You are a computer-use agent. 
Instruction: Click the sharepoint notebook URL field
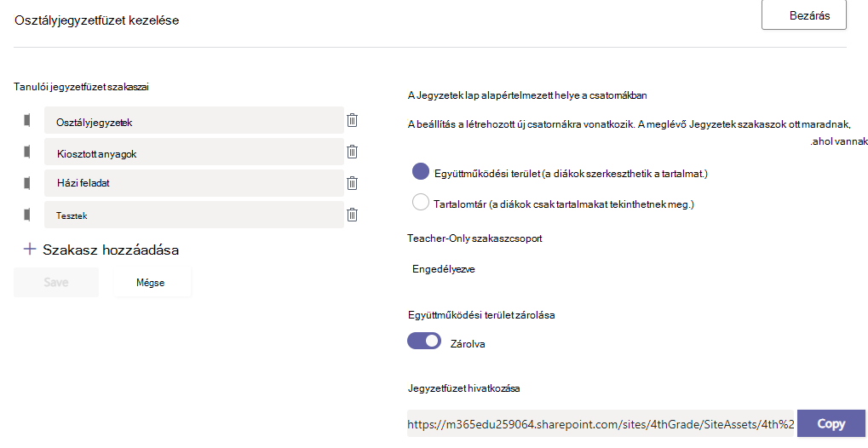[x=601, y=424]
